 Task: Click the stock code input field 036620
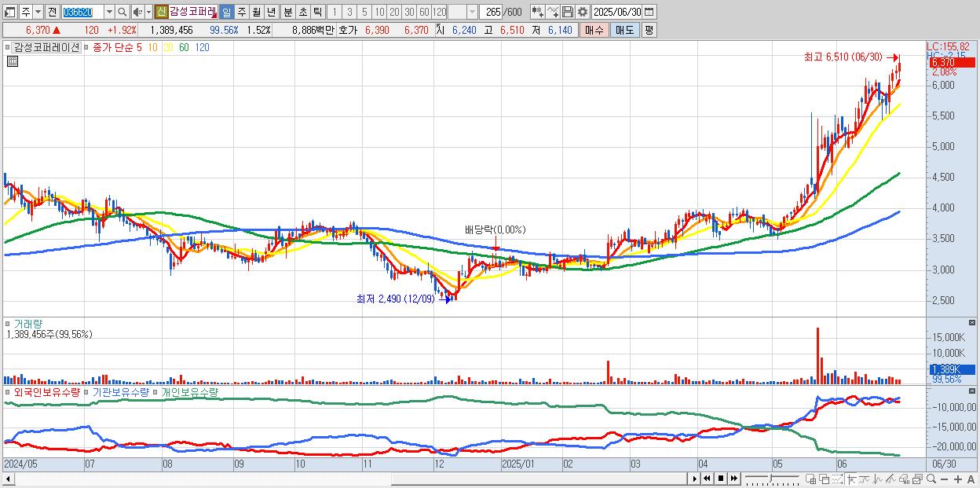(x=82, y=12)
